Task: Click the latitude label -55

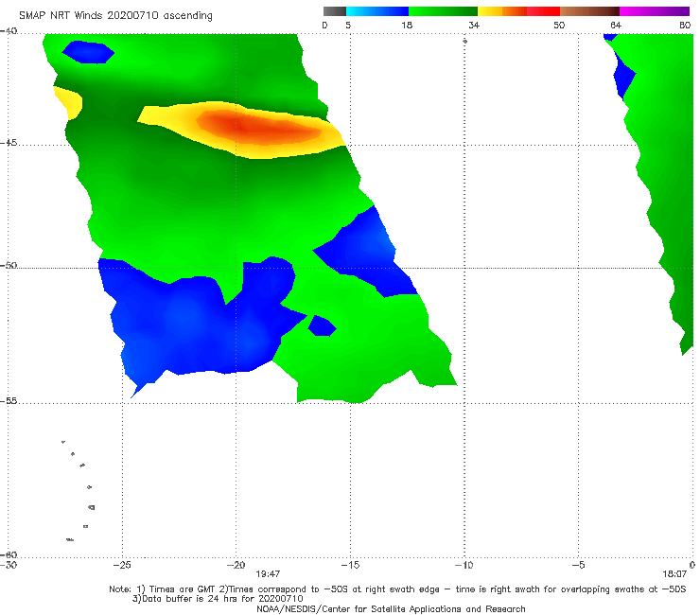Action: click(9, 401)
